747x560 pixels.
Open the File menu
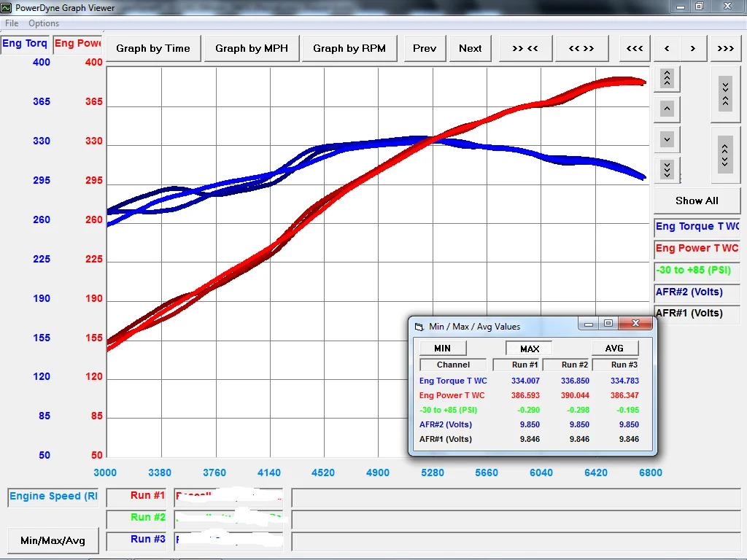(12, 23)
